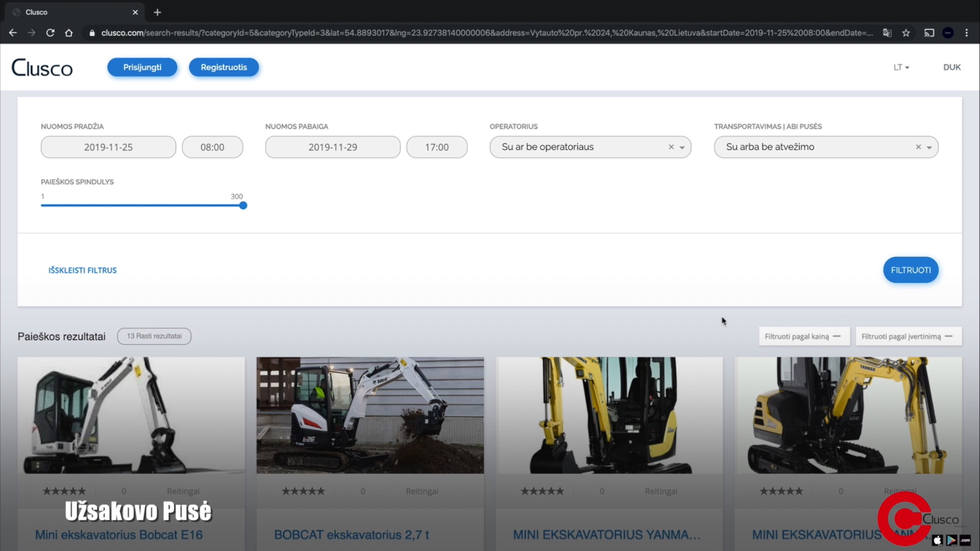The image size is (980, 551).
Task: Click the browser address bar URL
Action: [486, 33]
